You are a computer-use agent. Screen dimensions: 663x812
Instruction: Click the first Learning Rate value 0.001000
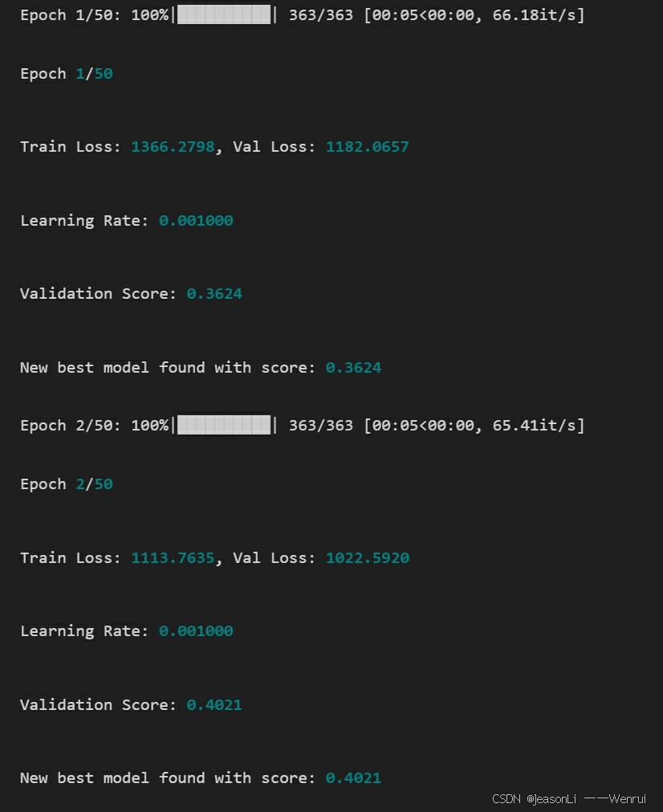pyautogui.click(x=196, y=221)
